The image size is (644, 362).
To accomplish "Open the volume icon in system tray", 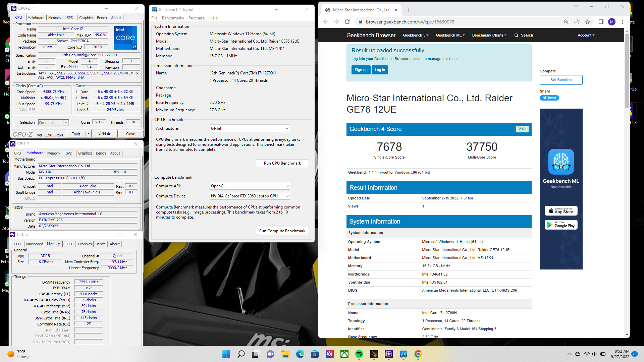I will pos(595,354).
